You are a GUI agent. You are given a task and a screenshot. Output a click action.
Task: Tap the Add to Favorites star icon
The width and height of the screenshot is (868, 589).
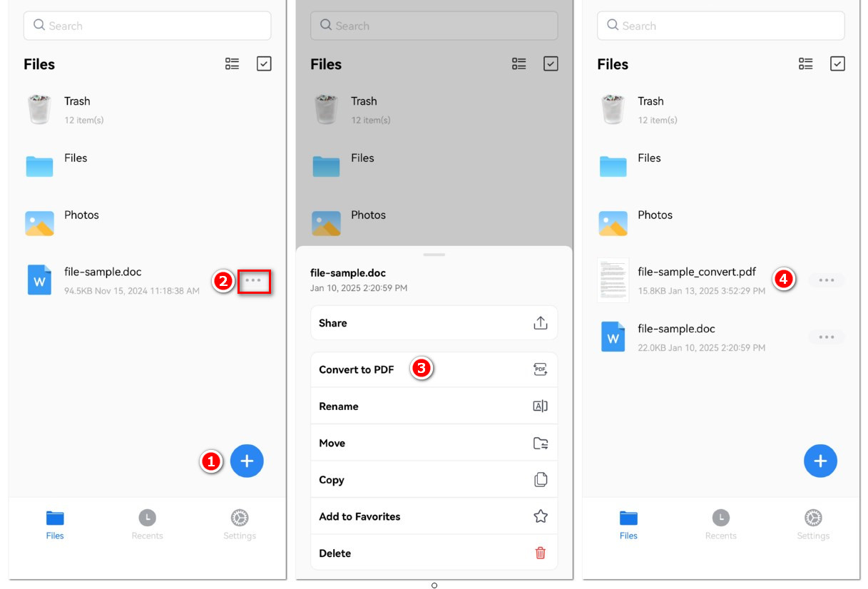tap(540, 516)
